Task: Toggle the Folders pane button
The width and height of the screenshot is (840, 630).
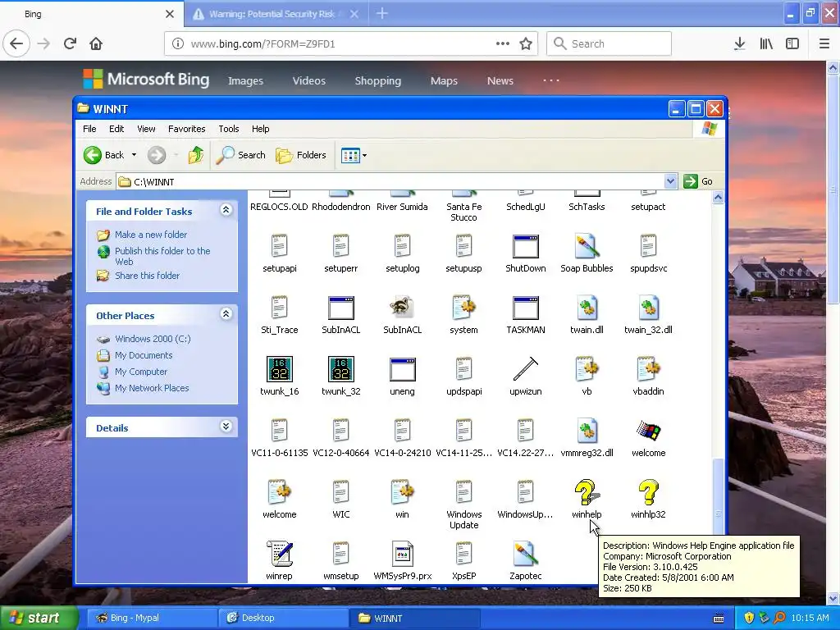Action: pos(301,155)
